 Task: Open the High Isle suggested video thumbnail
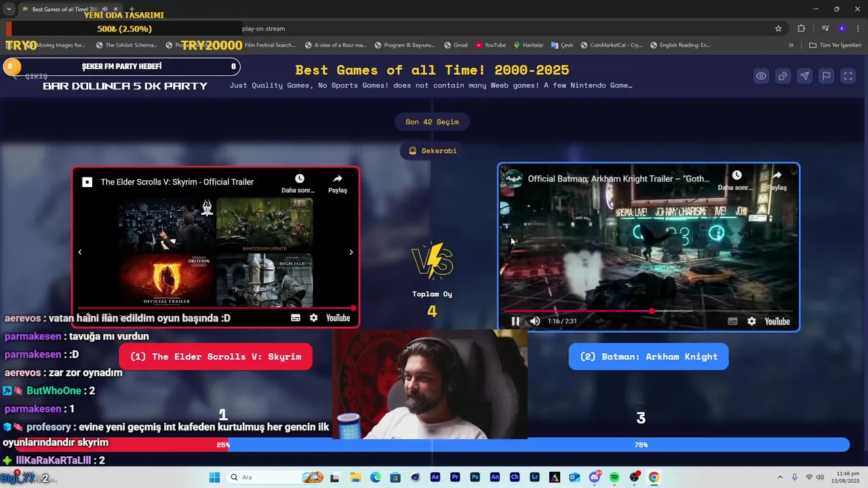[264, 280]
